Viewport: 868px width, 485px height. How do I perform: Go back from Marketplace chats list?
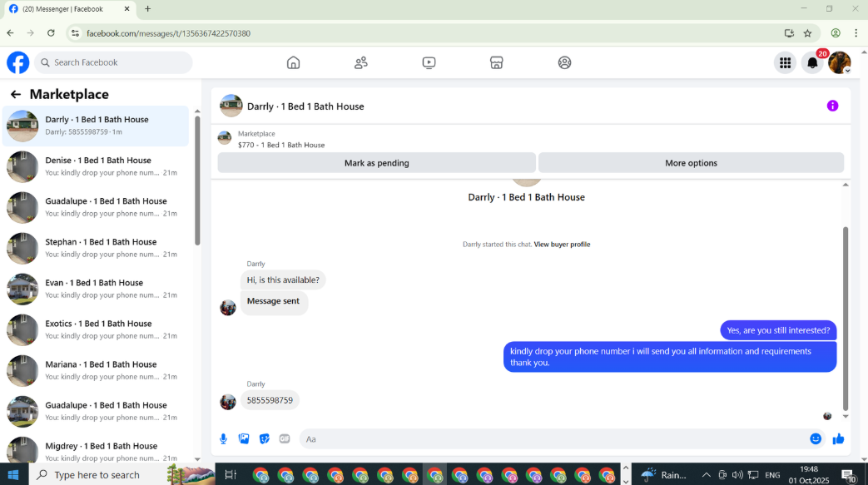click(16, 95)
